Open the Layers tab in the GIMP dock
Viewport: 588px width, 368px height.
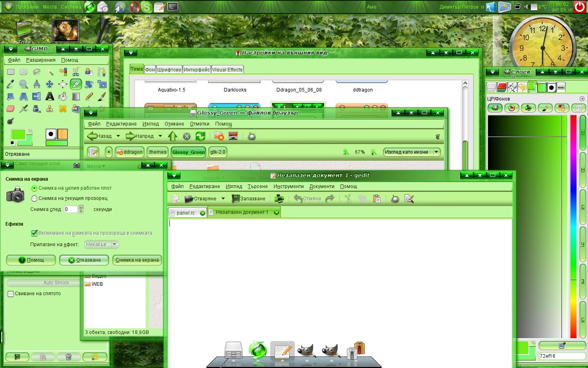(x=492, y=87)
